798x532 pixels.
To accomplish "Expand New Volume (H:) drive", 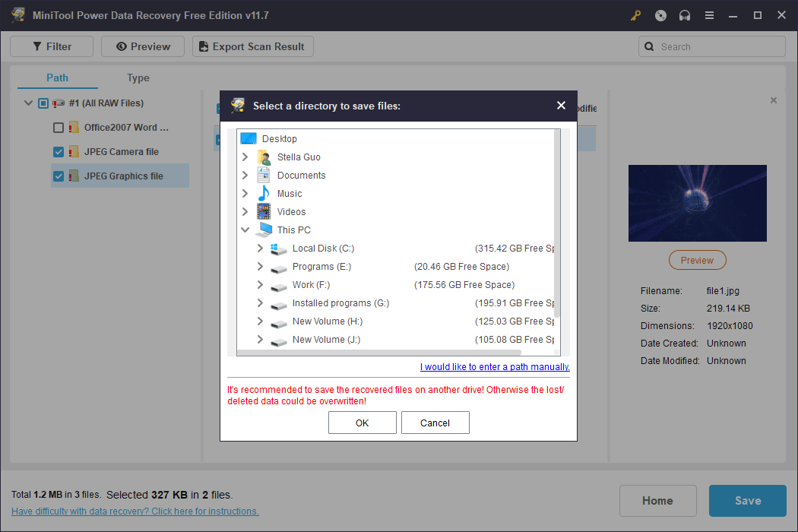I will coord(260,321).
